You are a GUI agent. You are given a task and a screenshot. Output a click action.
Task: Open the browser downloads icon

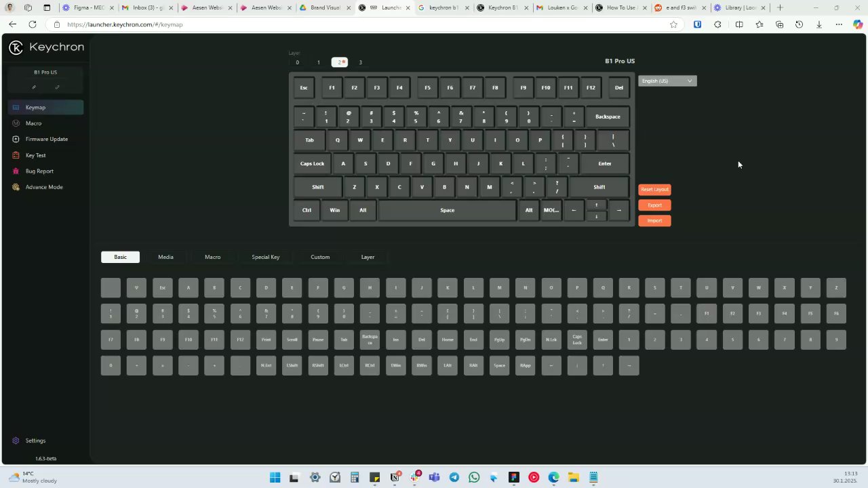819,24
